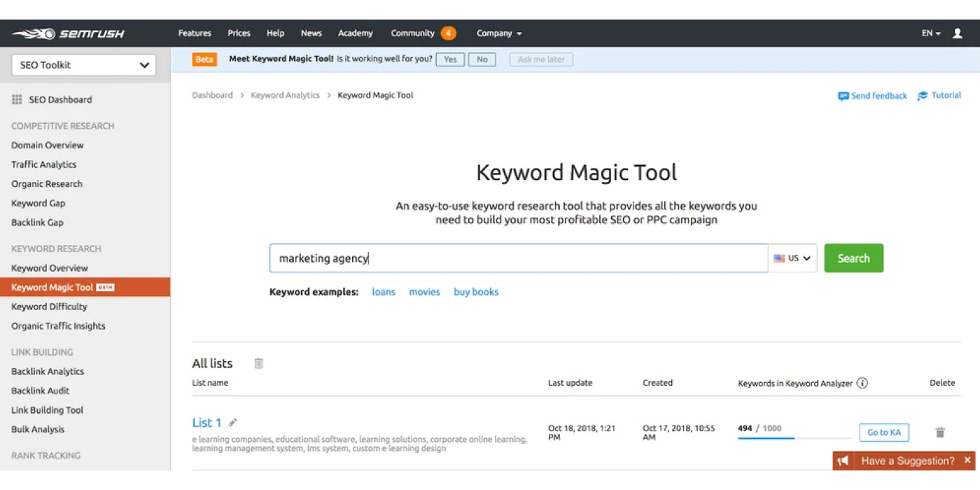980x490 pixels.
Task: Click the pencil icon to rename List 1
Action: click(233, 423)
